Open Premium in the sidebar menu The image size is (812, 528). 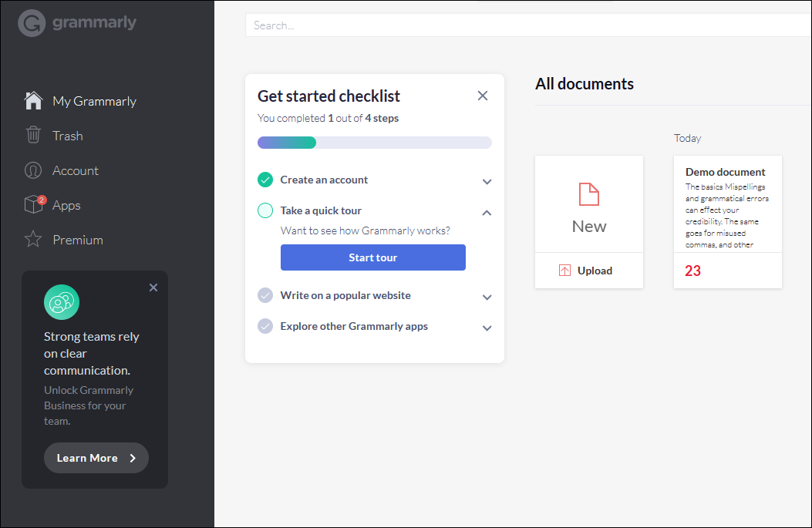(78, 240)
